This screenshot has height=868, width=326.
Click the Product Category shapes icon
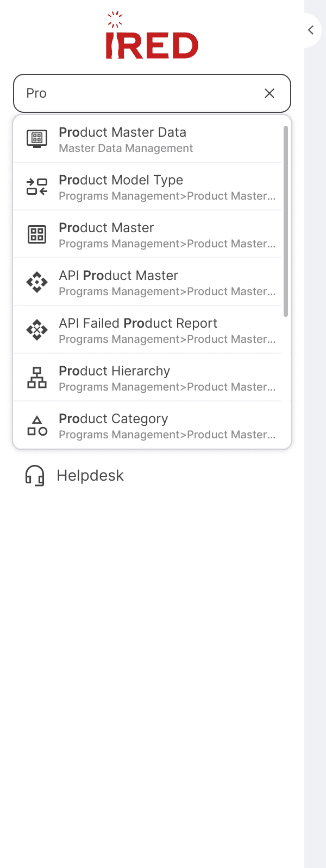click(x=37, y=425)
